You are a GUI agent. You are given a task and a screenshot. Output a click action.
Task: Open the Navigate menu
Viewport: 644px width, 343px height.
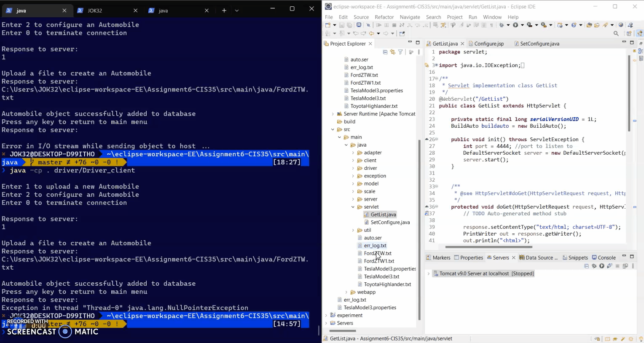click(x=410, y=17)
